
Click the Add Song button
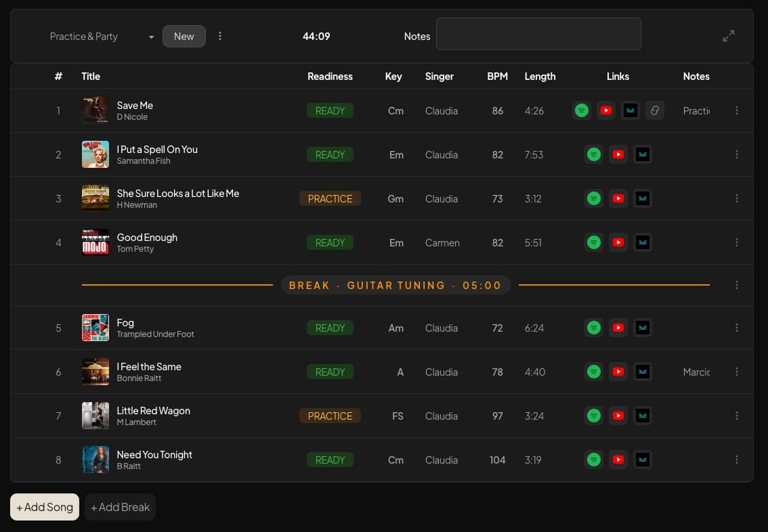[x=45, y=507]
